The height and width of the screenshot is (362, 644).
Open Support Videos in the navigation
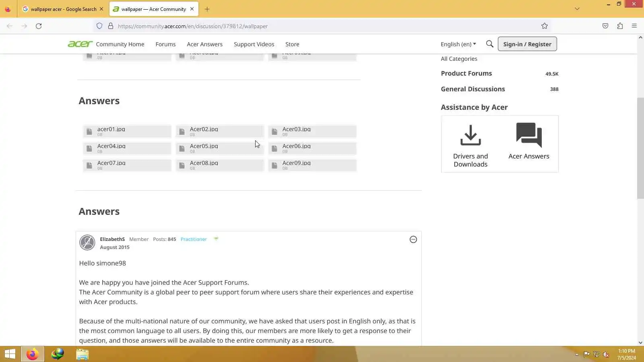pyautogui.click(x=254, y=44)
